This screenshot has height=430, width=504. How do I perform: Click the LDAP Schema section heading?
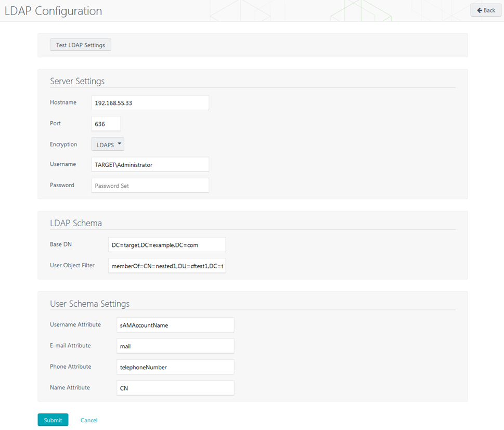tap(76, 223)
